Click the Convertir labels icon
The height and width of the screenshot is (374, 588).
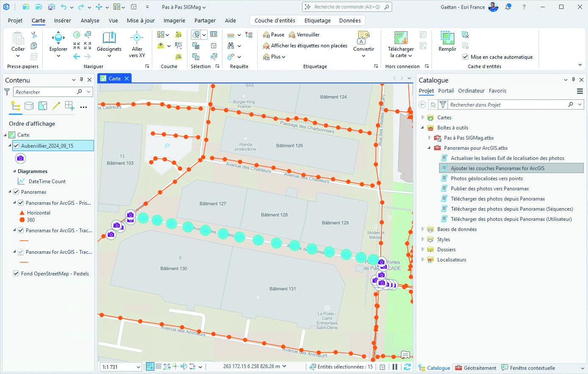point(363,38)
